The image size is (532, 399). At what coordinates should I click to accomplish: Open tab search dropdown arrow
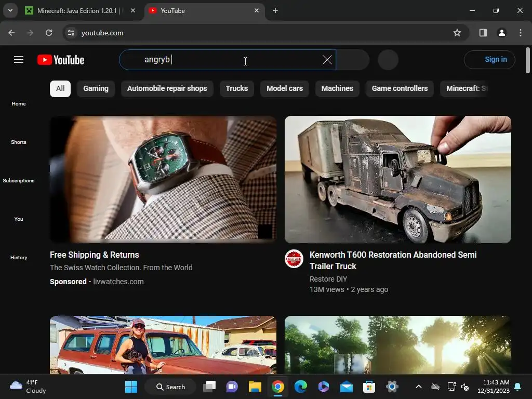pyautogui.click(x=10, y=10)
